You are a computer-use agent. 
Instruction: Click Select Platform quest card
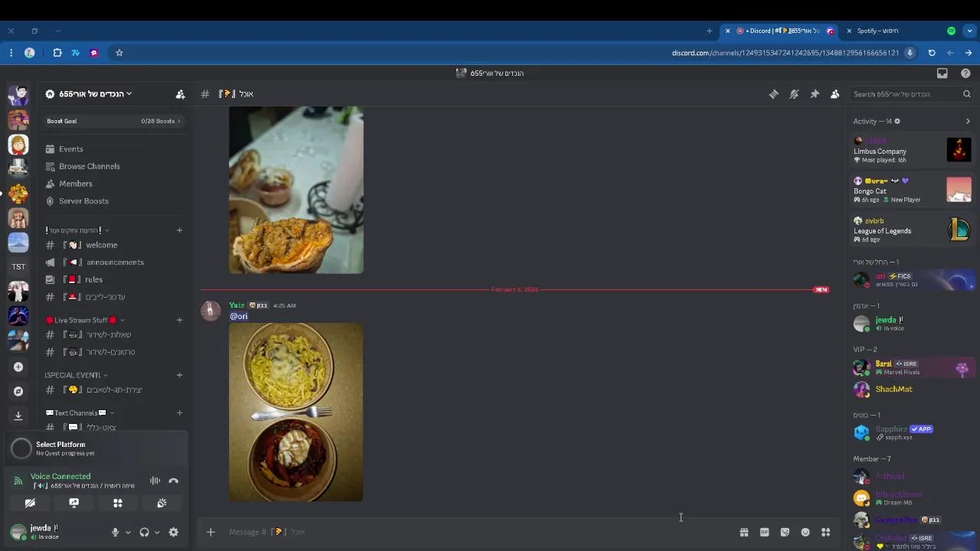click(96, 448)
